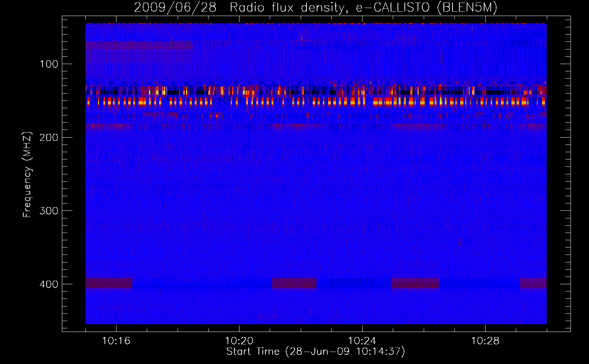
Task: Click the '10:28' time tick label
Action: click(485, 341)
